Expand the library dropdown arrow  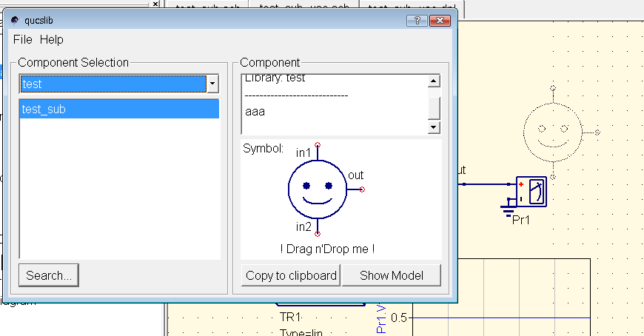tap(212, 84)
